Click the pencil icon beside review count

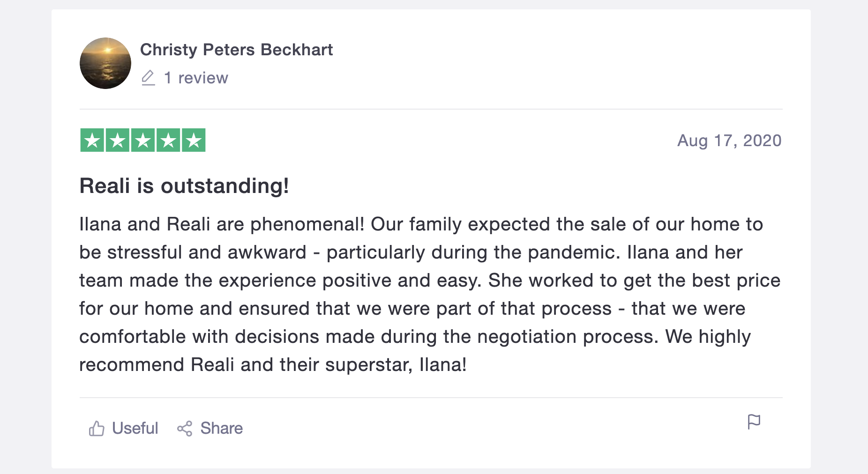tap(148, 78)
